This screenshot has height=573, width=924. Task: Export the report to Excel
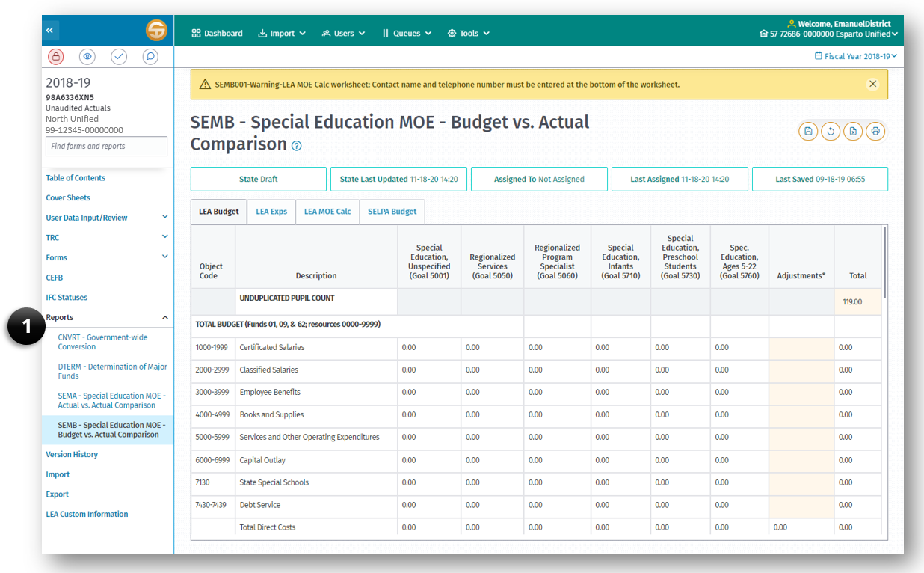pos(853,131)
